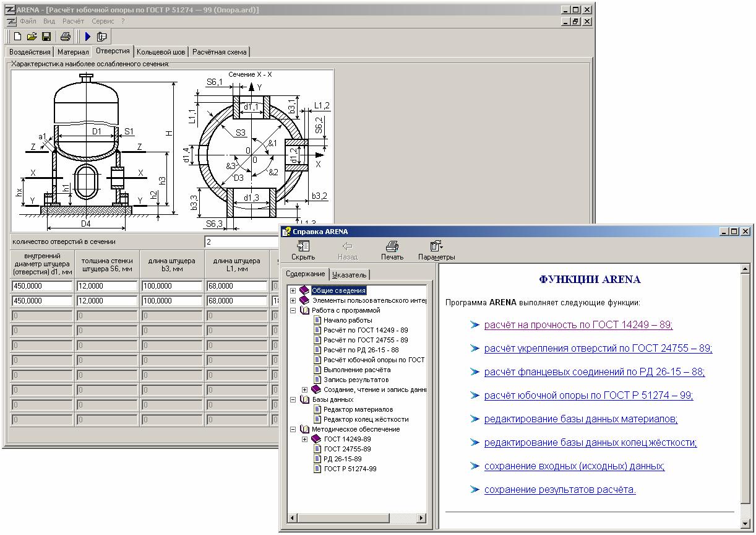
Task: Save the calculation with the floppy disk icon
Action: click(46, 37)
